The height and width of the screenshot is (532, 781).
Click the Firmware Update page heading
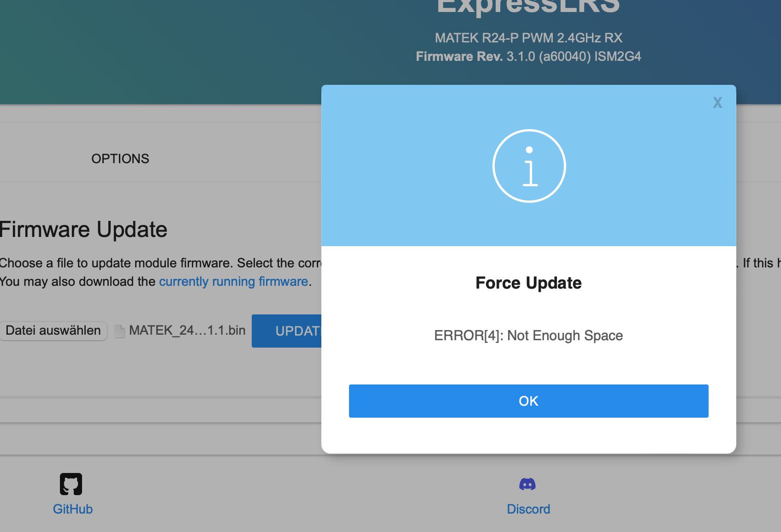coord(83,229)
